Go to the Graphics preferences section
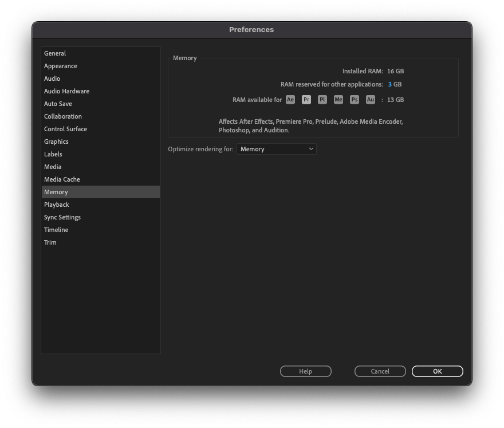The height and width of the screenshot is (428, 504). click(x=56, y=142)
